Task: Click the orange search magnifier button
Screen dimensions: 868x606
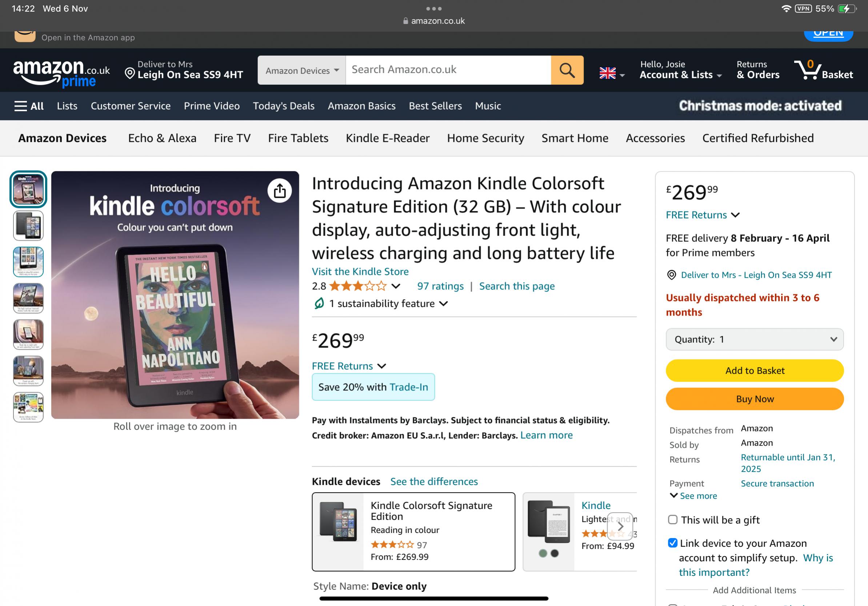Action: click(567, 70)
